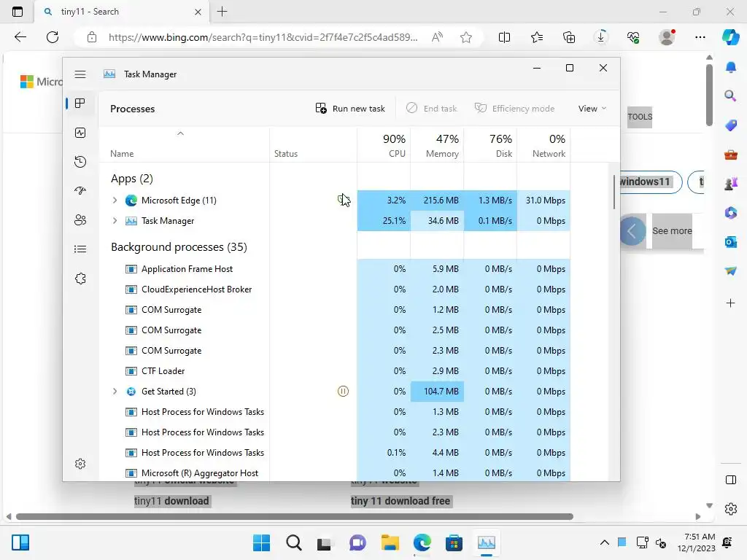Viewport: 747px width, 560px height.
Task: Click the Edge address bar URL
Action: (x=263, y=37)
